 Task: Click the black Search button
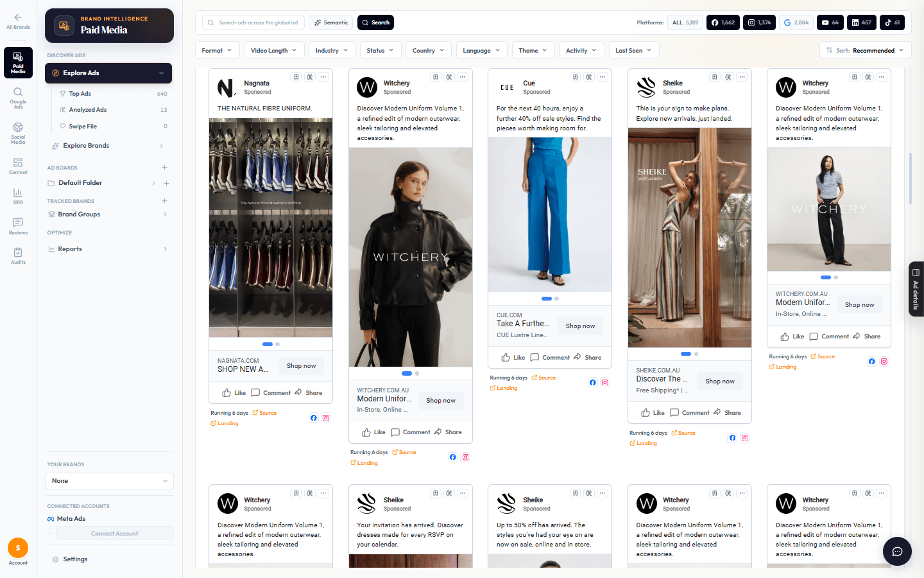[375, 22]
